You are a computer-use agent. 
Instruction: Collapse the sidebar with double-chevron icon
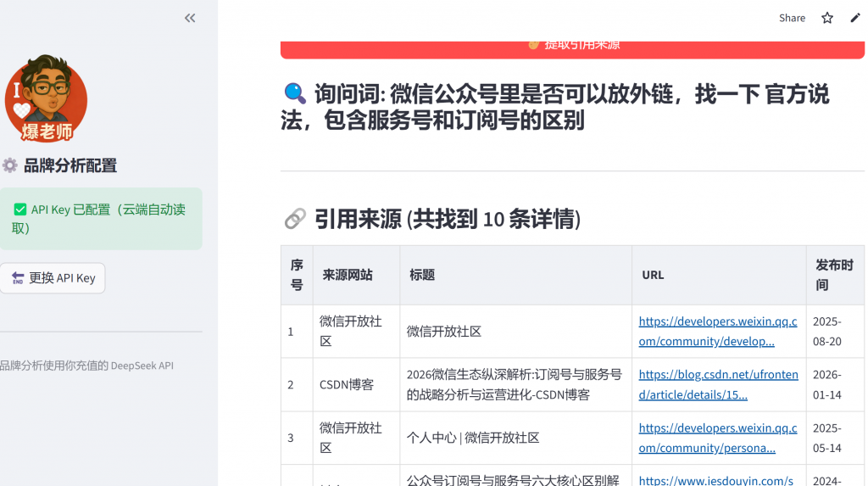[x=190, y=19]
